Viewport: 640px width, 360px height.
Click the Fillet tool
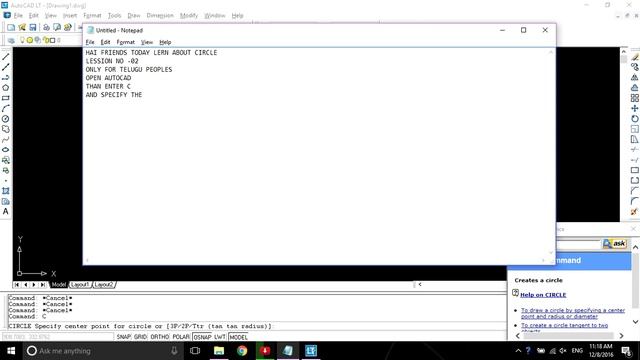(x=635, y=201)
